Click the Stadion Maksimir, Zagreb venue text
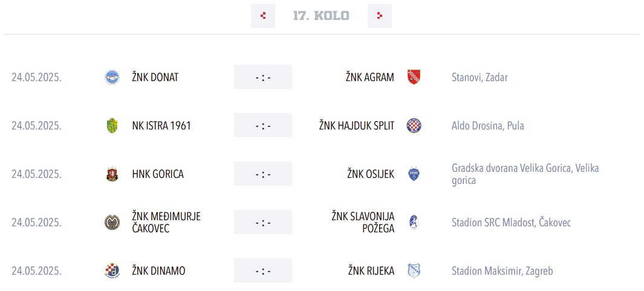644x291 pixels. (502, 271)
